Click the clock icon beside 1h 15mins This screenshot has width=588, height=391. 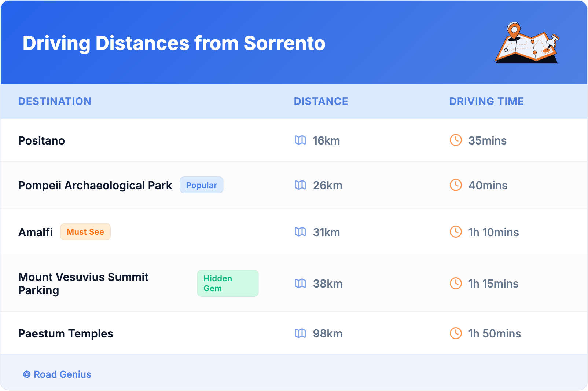point(456,283)
